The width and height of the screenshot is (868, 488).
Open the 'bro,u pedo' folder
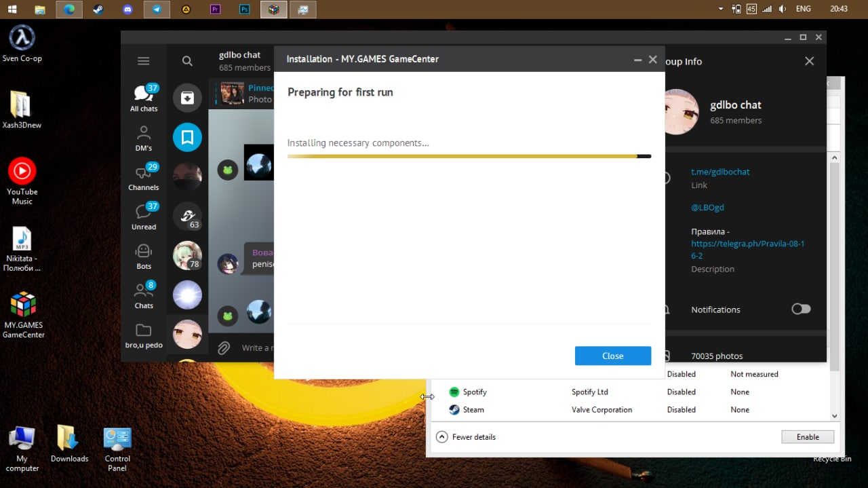pos(144,335)
